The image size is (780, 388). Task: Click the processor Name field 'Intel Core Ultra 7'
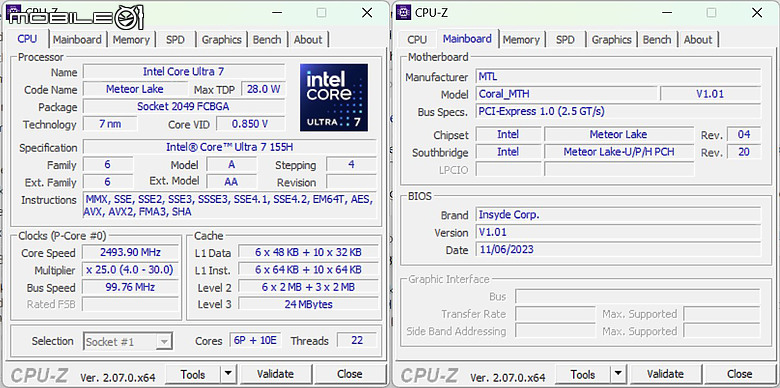[x=184, y=72]
